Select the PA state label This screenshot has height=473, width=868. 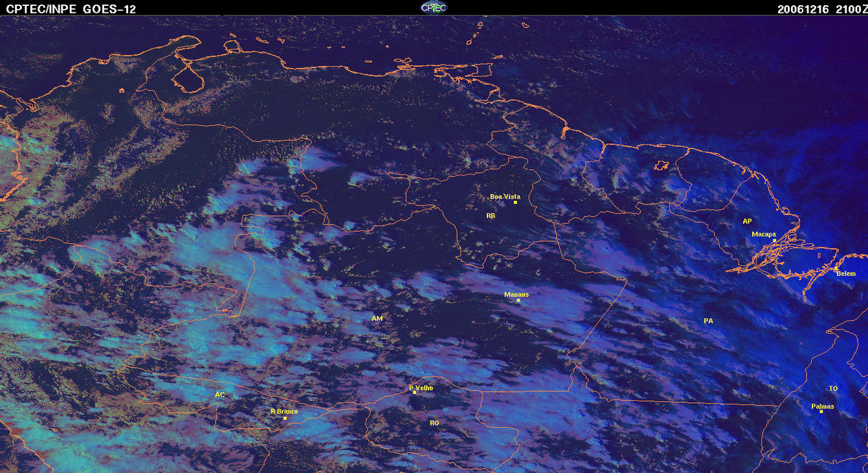pos(708,321)
